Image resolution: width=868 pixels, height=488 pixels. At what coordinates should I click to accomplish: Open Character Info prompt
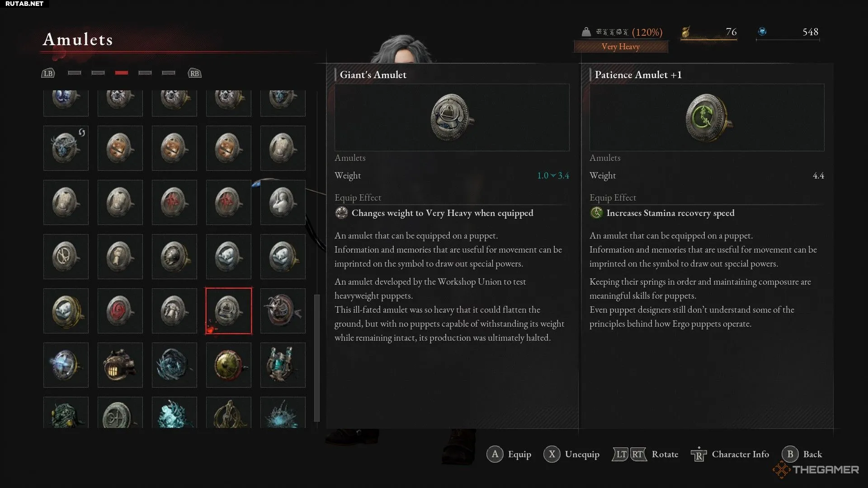[730, 454]
